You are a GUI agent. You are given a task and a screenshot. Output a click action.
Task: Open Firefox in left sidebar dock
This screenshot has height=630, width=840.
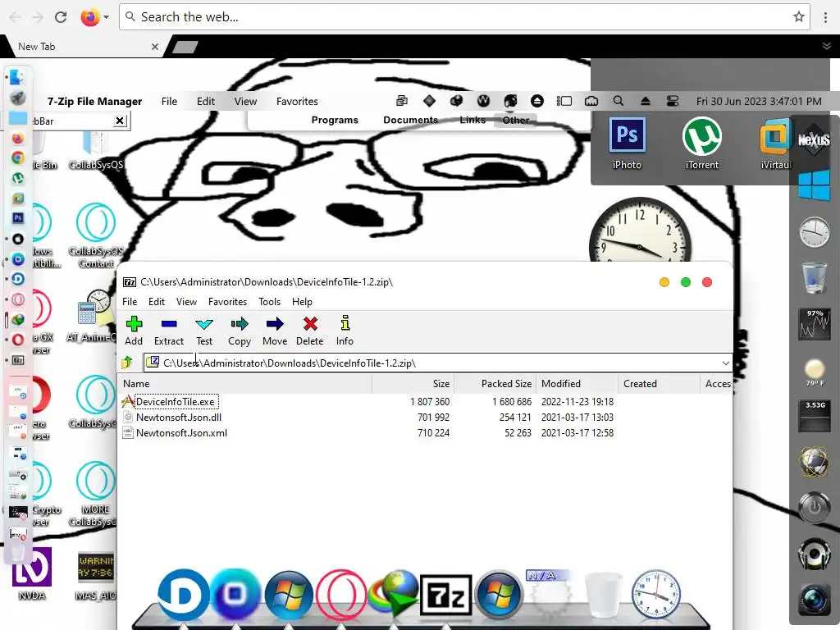[x=18, y=138]
